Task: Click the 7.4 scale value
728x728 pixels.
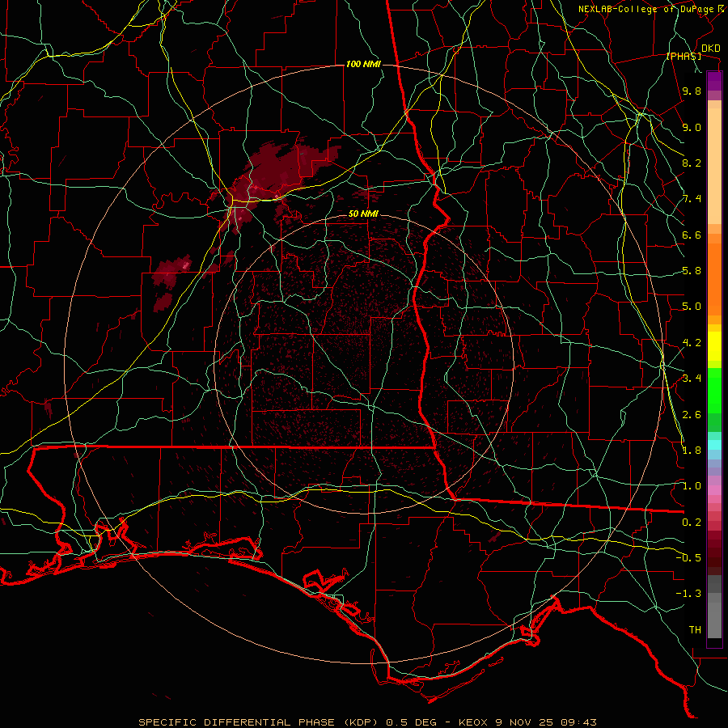Action: tap(692, 199)
